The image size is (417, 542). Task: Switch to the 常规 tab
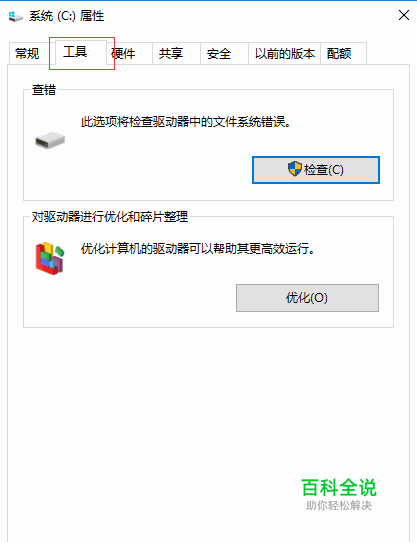click(x=28, y=54)
